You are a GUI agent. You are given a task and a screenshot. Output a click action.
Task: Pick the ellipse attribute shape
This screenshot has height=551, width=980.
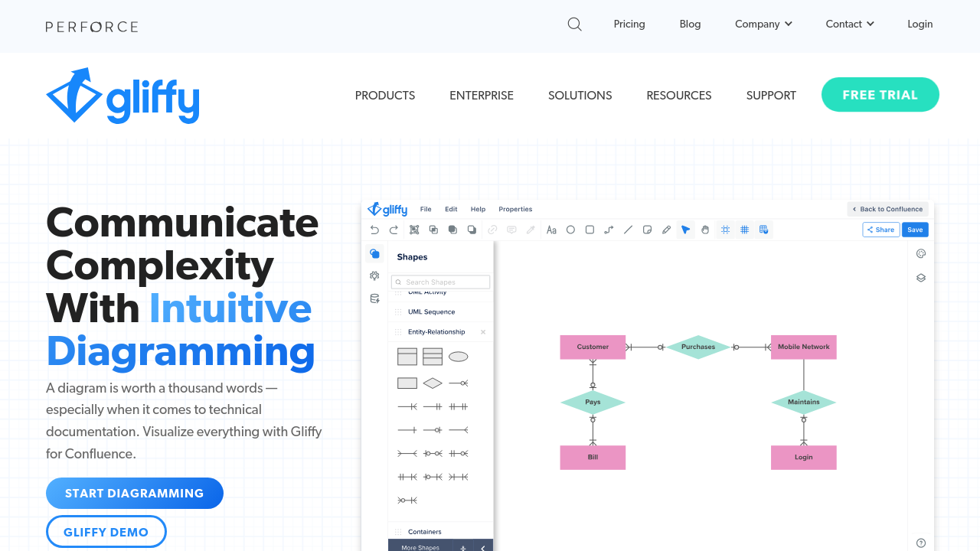pos(458,357)
